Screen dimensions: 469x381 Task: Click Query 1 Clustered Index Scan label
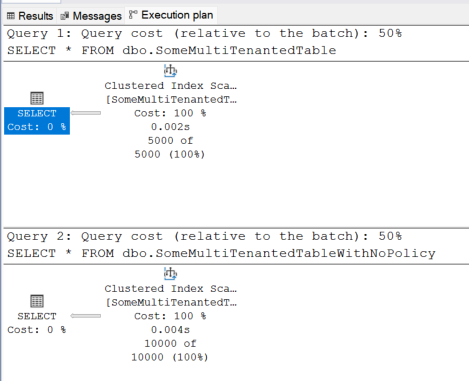[170, 86]
